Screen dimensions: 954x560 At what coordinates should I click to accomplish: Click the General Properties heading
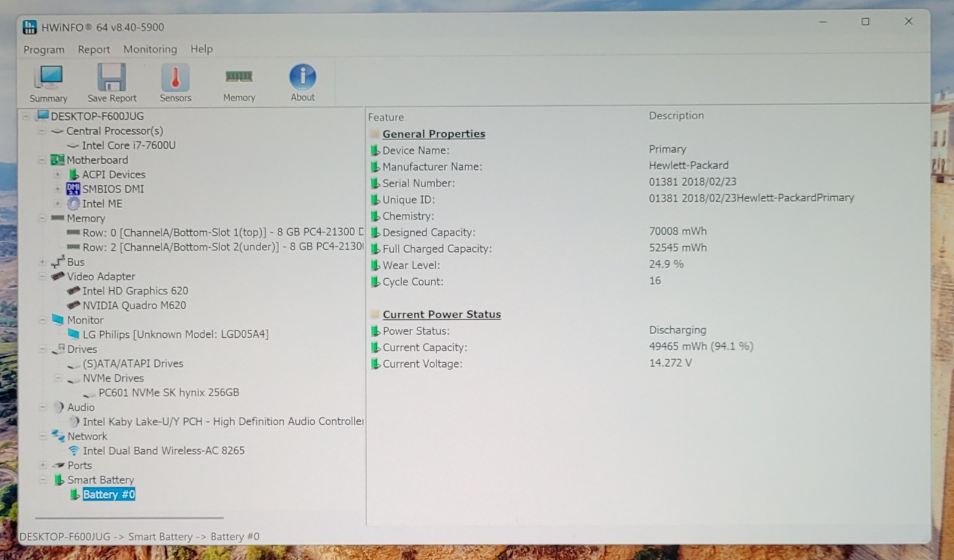coord(434,134)
